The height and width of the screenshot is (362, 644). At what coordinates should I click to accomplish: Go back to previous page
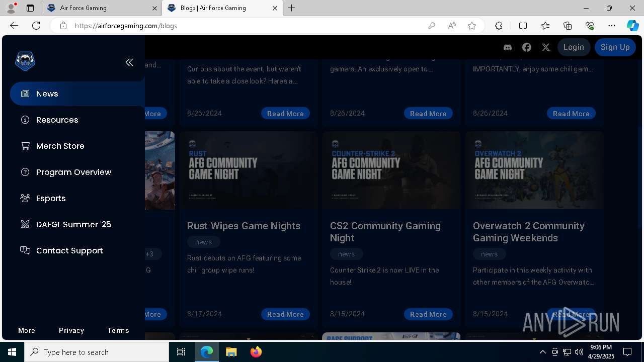(x=14, y=26)
